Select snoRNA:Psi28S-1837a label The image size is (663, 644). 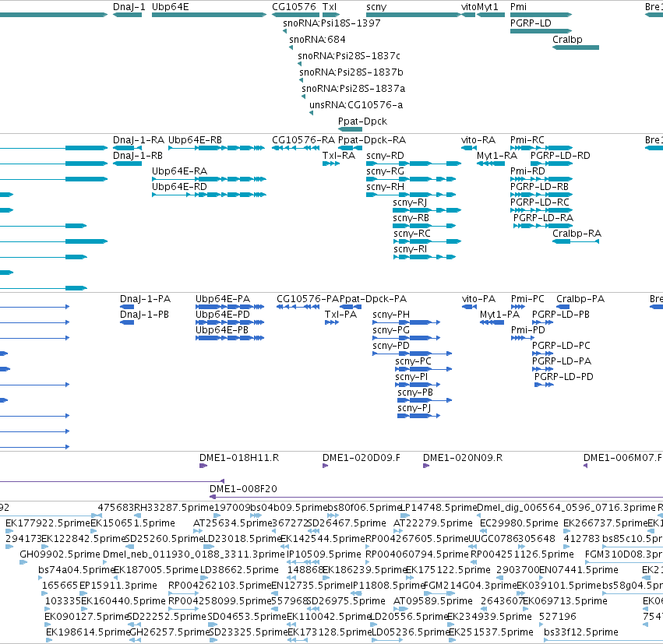pos(354,88)
